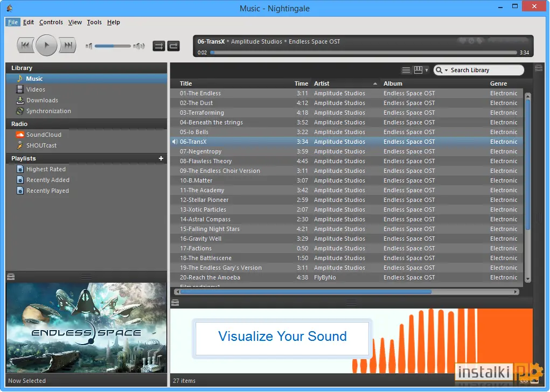Select SHOUTcast radio entry
The width and height of the screenshot is (550, 392).
[x=41, y=145]
